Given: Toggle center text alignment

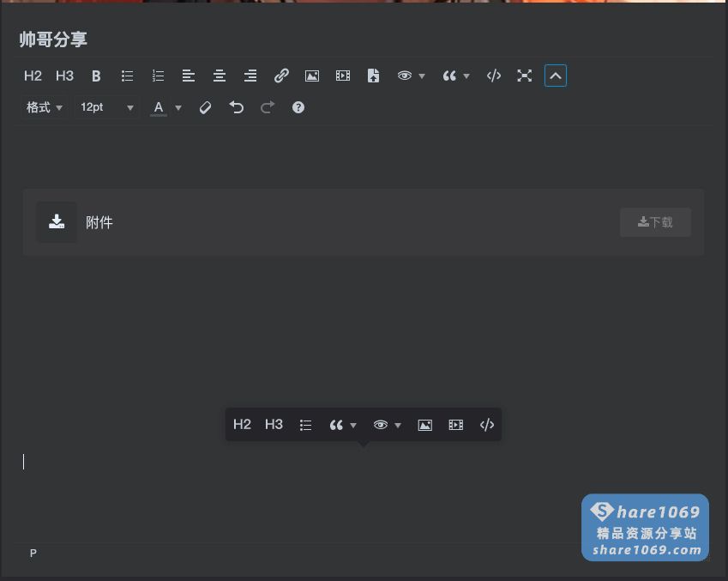Looking at the screenshot, I should click(x=220, y=76).
